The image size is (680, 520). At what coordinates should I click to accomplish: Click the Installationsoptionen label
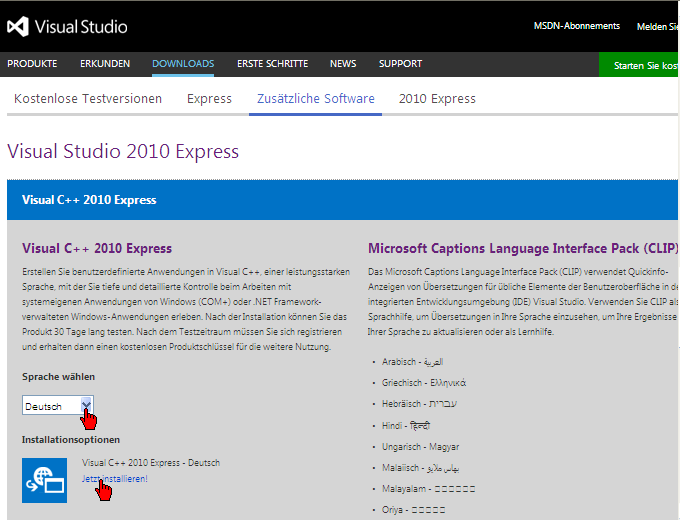point(71,439)
